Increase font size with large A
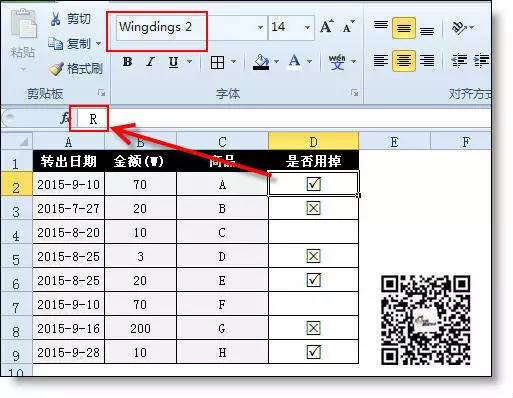The width and height of the screenshot is (513, 398). click(327, 27)
